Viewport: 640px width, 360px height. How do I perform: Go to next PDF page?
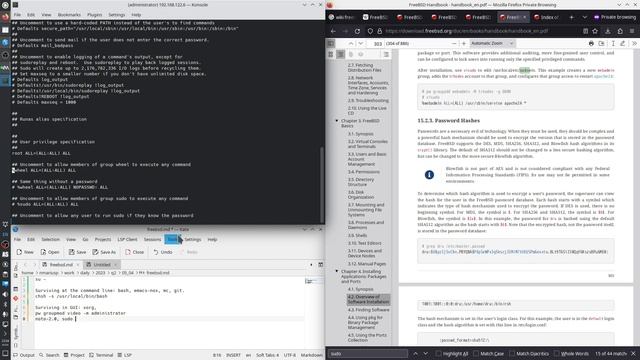360,43
